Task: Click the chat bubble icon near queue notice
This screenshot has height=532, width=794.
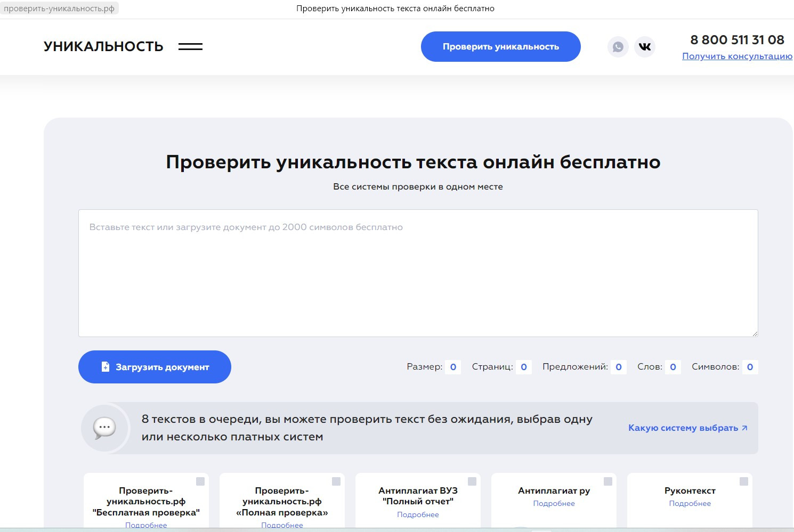Action: pyautogui.click(x=105, y=428)
